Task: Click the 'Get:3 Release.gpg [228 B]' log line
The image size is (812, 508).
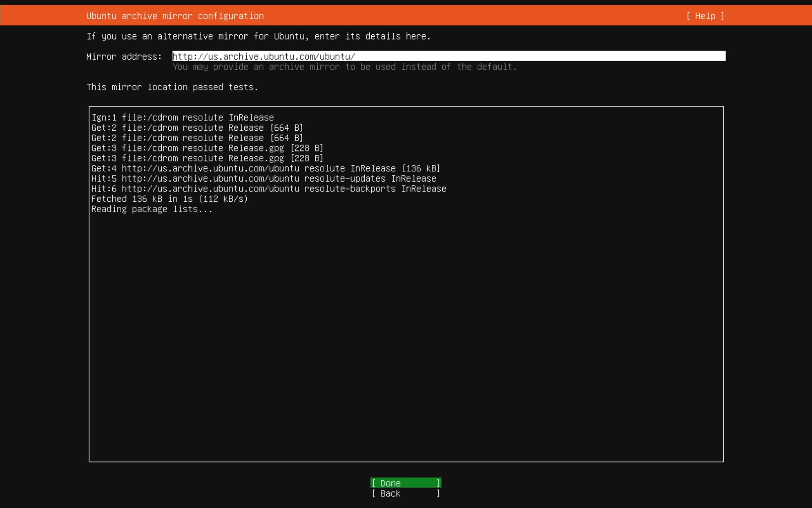Action: coord(207,148)
